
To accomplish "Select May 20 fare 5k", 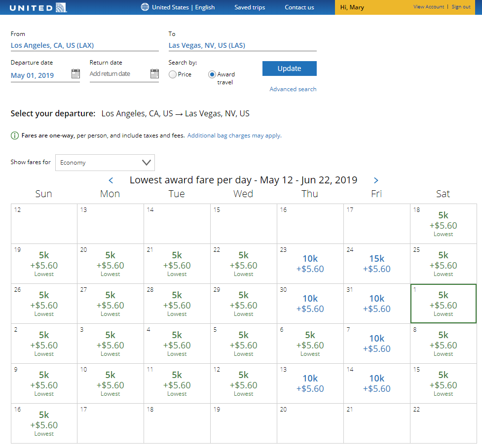I will [x=111, y=264].
